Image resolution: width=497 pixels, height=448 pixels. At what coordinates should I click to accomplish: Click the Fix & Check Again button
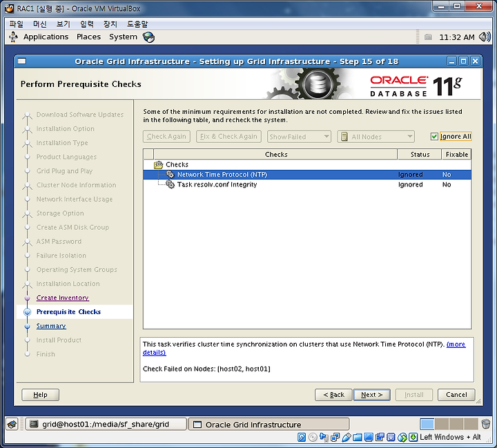(228, 137)
